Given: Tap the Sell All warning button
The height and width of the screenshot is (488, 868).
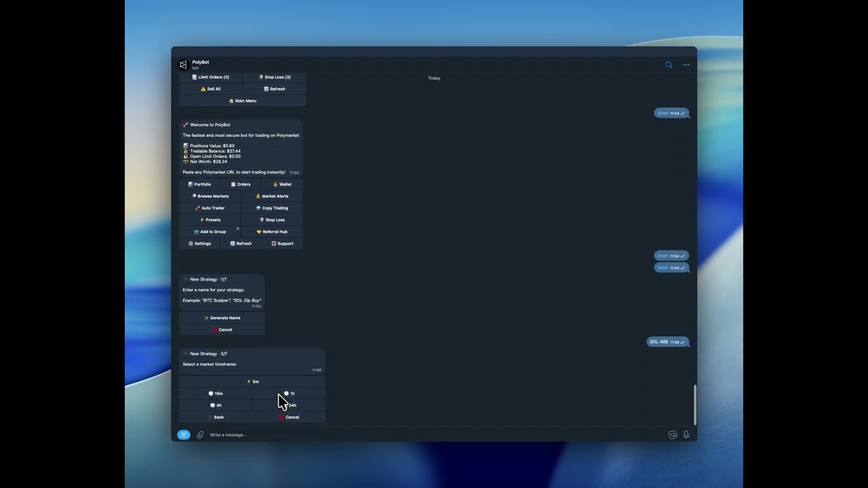Looking at the screenshot, I should (210, 89).
